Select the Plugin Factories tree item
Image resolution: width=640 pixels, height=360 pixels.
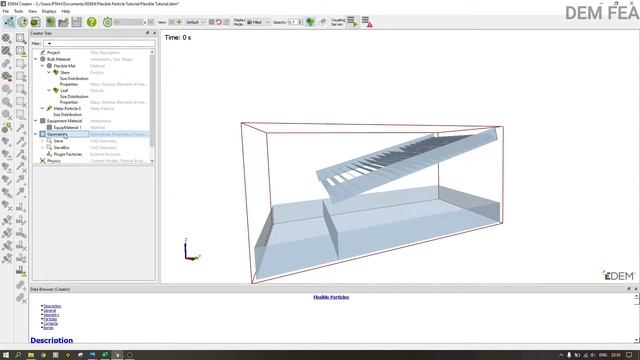pos(68,154)
